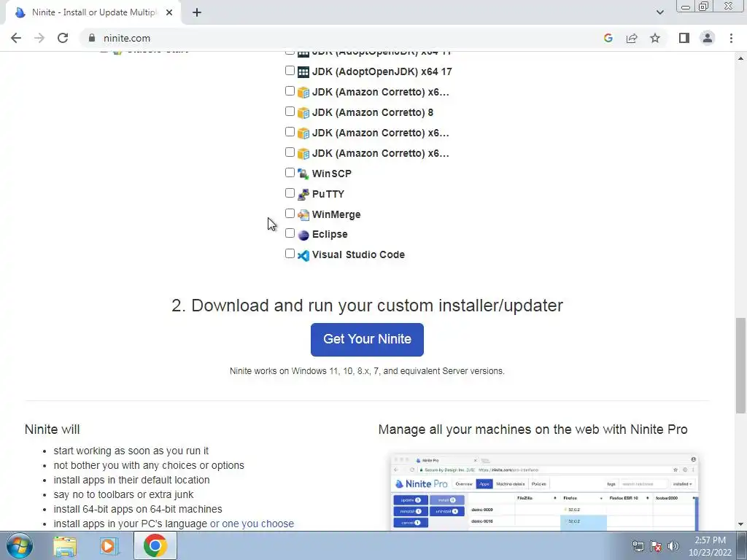This screenshot has width=747, height=560.
Task: Select the Eclipse checkbox
Action: 290,233
